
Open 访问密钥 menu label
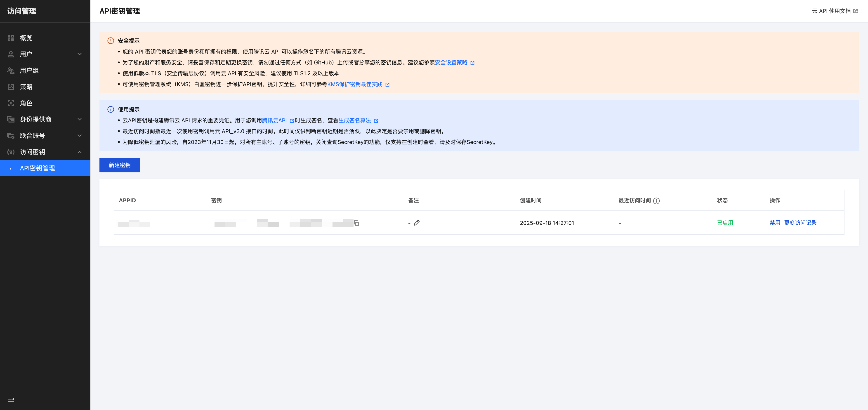pos(32,152)
